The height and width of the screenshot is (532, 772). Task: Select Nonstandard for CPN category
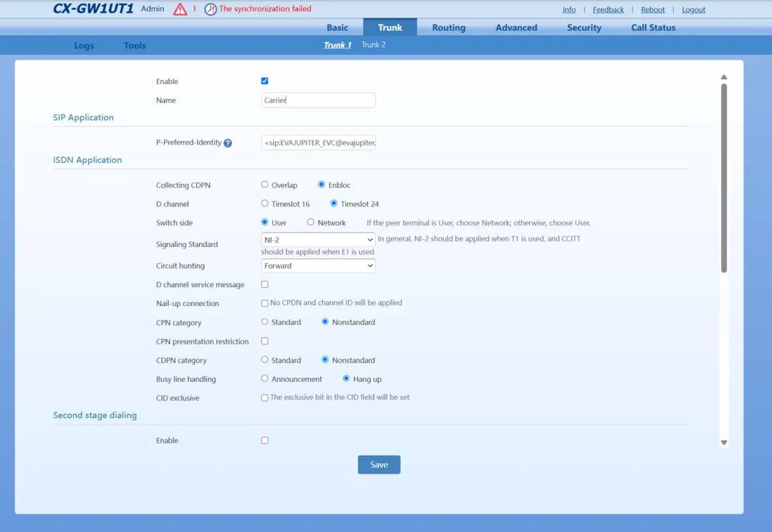[x=325, y=321]
